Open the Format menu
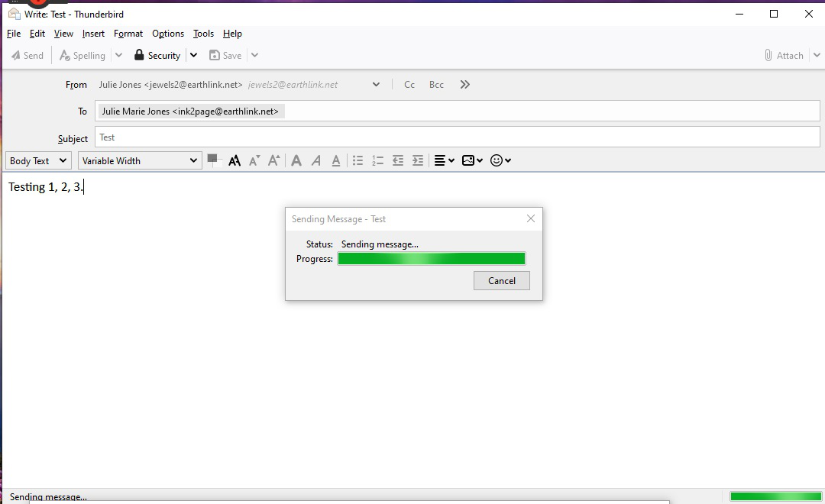The image size is (825, 504). (128, 34)
